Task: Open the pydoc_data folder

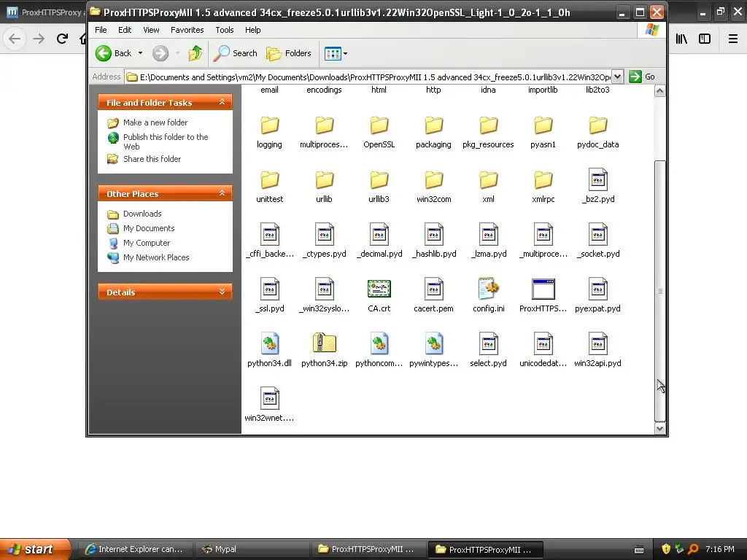Action: point(597,133)
